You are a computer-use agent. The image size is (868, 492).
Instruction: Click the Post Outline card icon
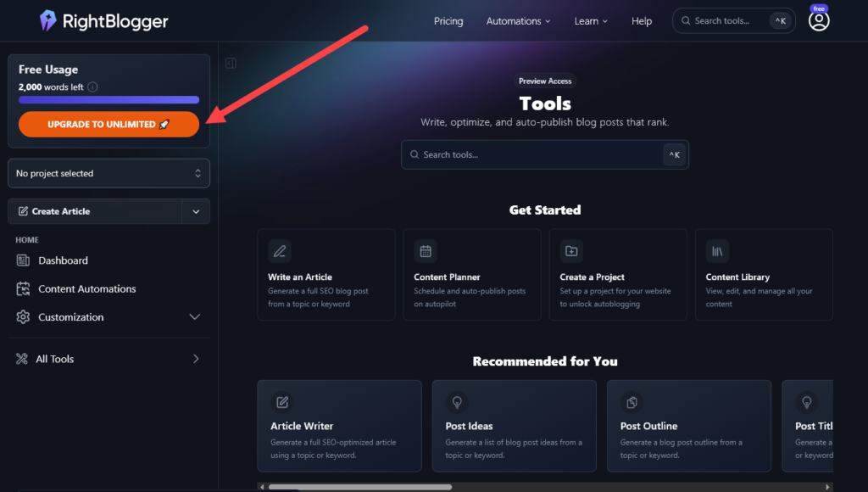pos(632,402)
